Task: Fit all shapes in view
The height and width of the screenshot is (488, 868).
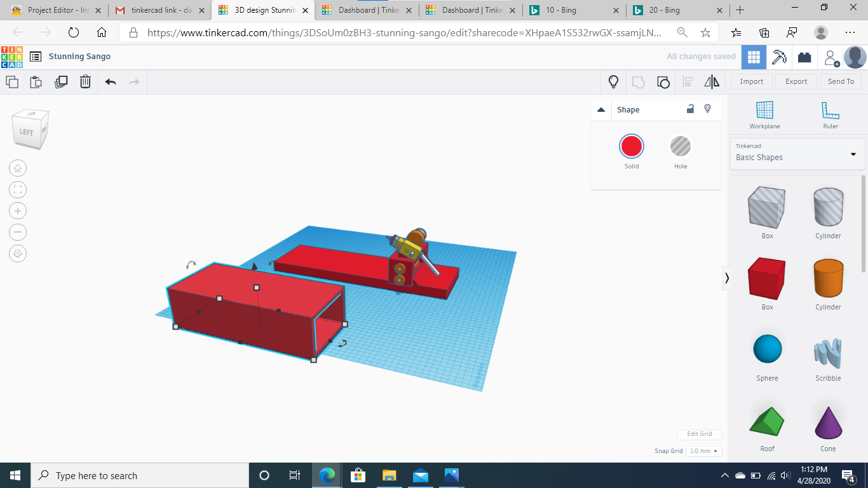Action: coord(18,189)
